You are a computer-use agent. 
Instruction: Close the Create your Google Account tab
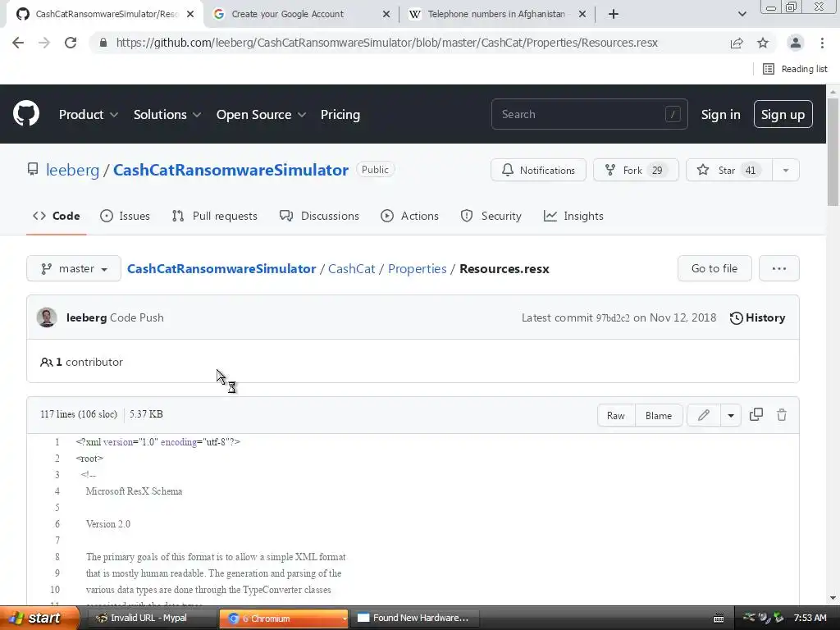point(386,15)
